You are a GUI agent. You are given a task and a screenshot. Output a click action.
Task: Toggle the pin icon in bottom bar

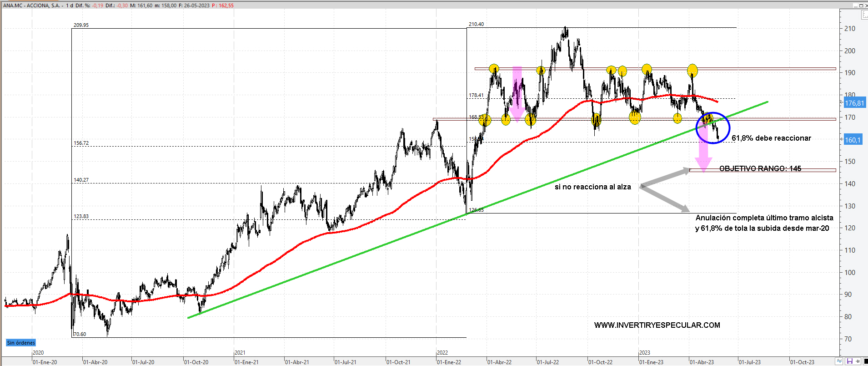click(x=857, y=361)
